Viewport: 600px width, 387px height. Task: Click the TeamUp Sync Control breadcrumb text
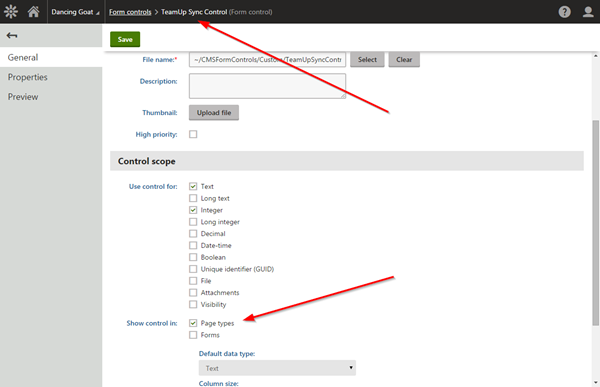(x=194, y=12)
